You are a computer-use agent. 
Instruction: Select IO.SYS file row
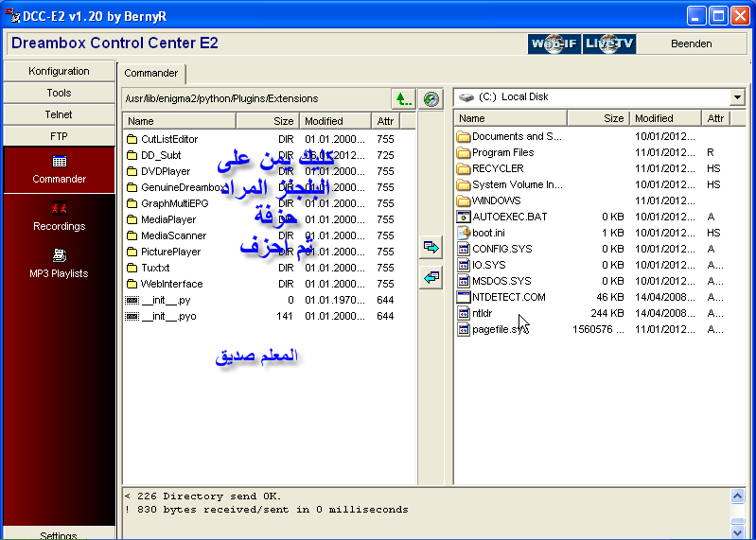point(599,265)
